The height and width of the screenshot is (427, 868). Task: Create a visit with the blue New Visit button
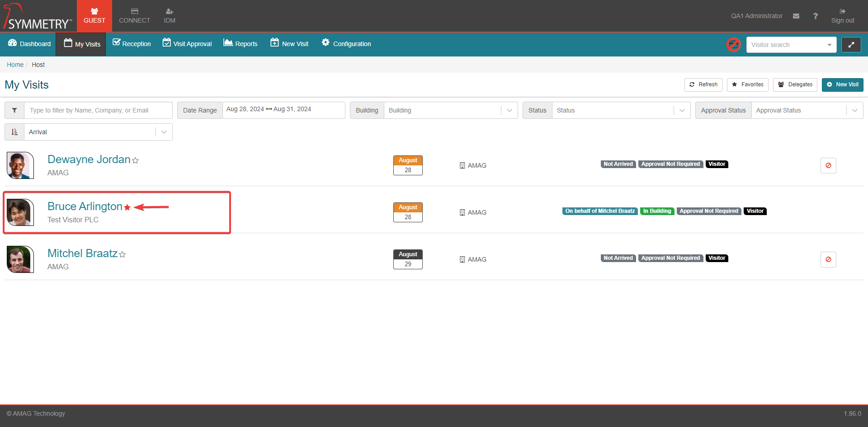(843, 84)
